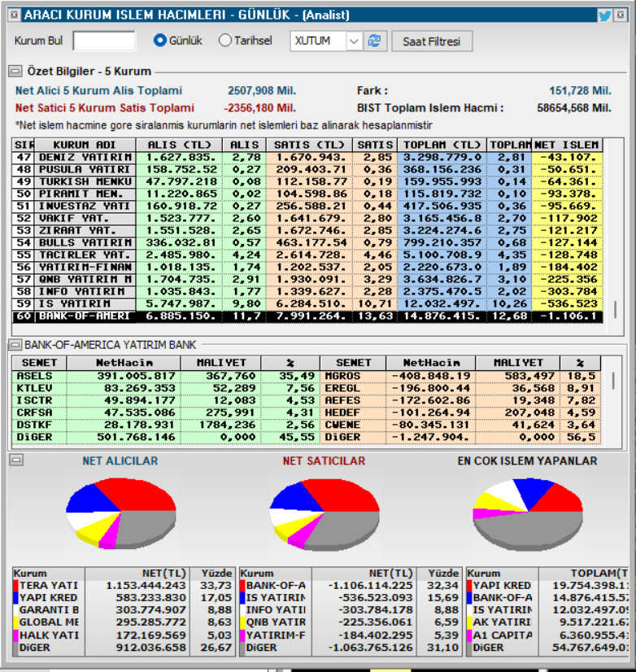The height and width of the screenshot is (672, 636).
Task: Click blue swatch beside YAPI KRED in net buyers
Action: pos(15,598)
